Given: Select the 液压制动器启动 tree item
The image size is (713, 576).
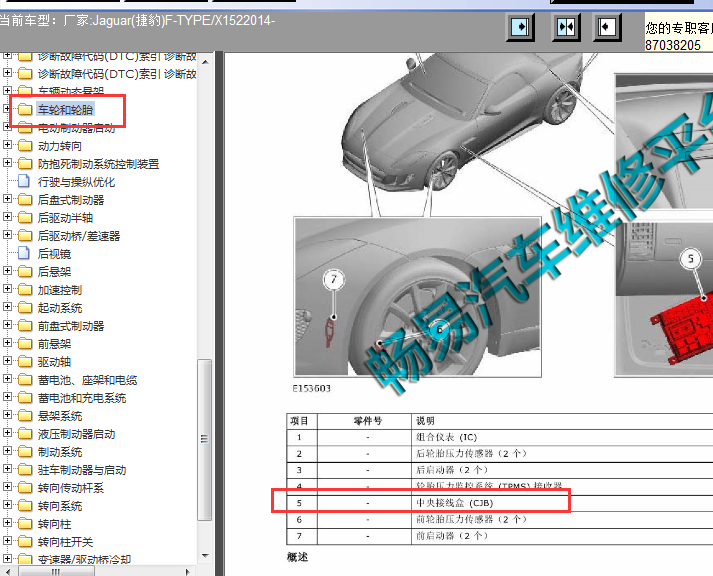Looking at the screenshot, I should [x=76, y=434].
